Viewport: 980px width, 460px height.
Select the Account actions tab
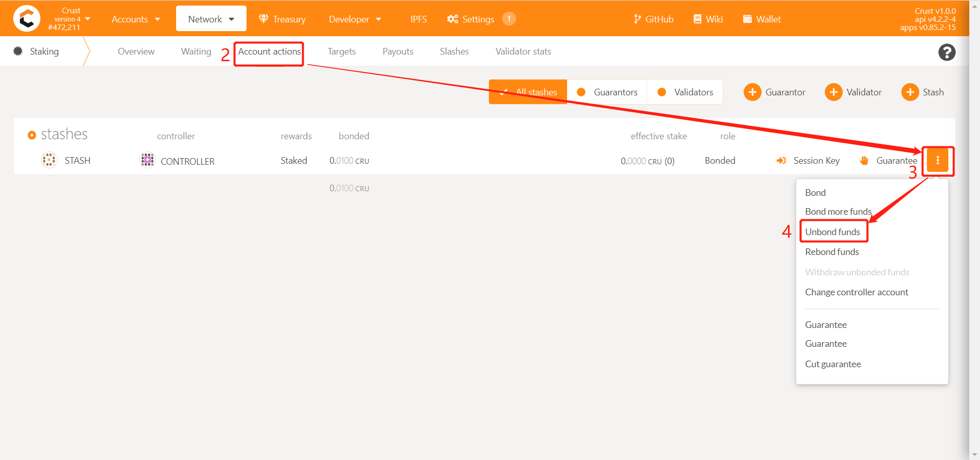coord(269,52)
